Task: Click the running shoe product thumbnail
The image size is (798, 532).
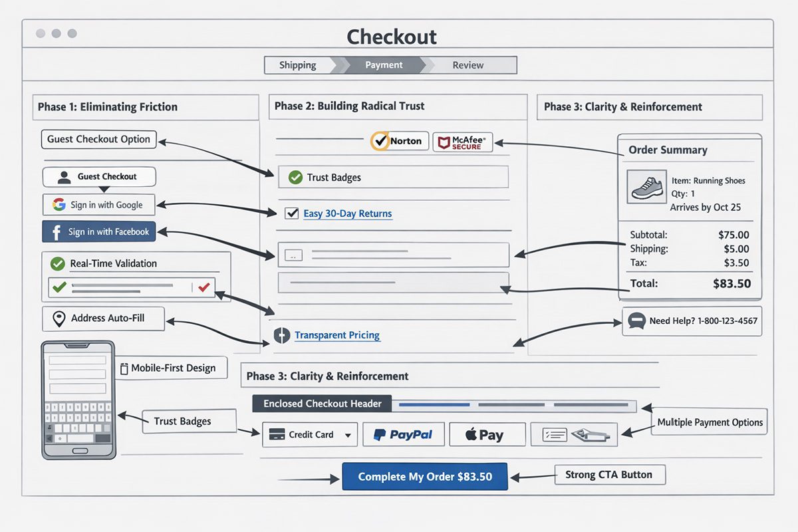Action: [x=647, y=186]
